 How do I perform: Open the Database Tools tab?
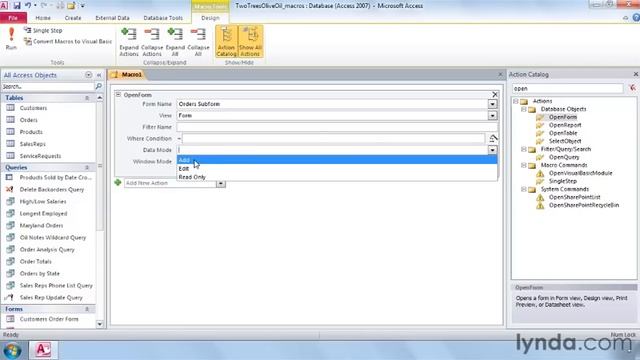[x=163, y=18]
